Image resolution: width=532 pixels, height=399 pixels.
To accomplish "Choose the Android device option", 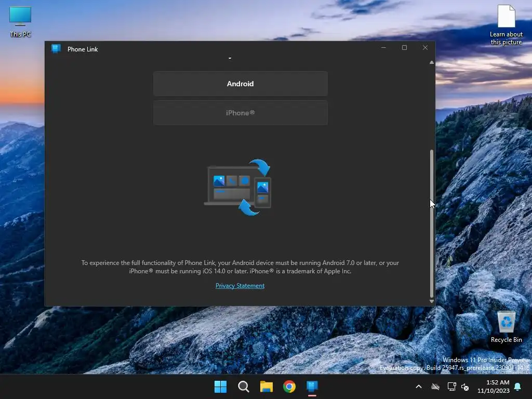I will tap(240, 84).
